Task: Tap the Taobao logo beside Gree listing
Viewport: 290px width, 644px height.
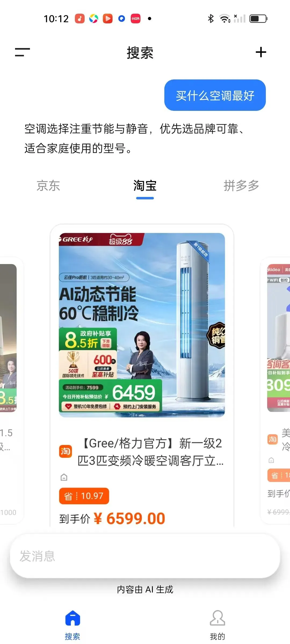Action: [x=66, y=451]
